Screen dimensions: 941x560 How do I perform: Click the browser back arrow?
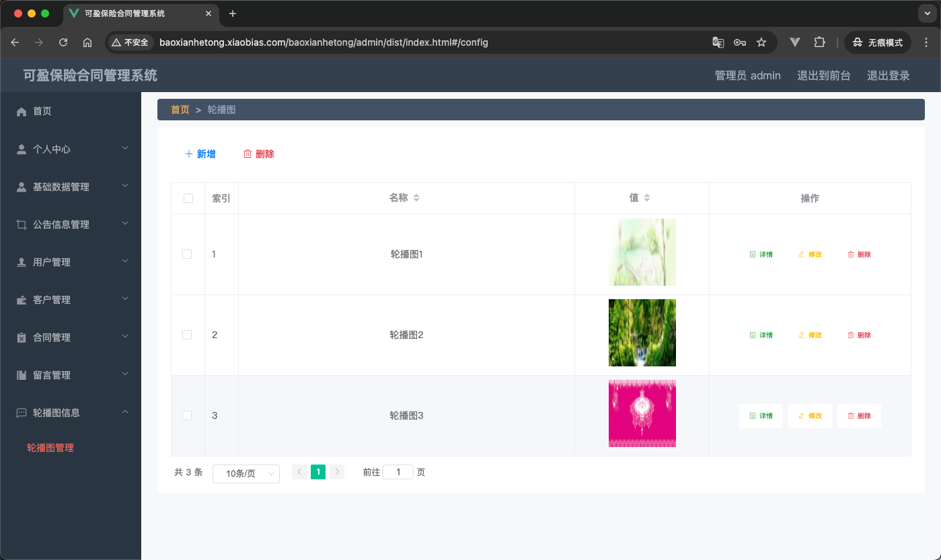[15, 42]
